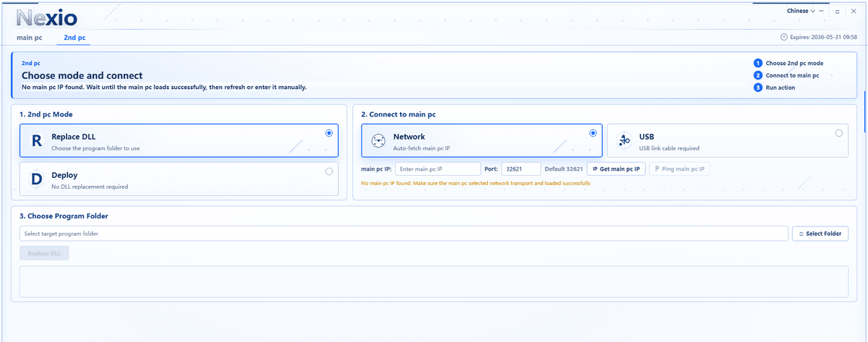868x342 pixels.
Task: Click the USB link cable icon
Action: click(x=624, y=141)
